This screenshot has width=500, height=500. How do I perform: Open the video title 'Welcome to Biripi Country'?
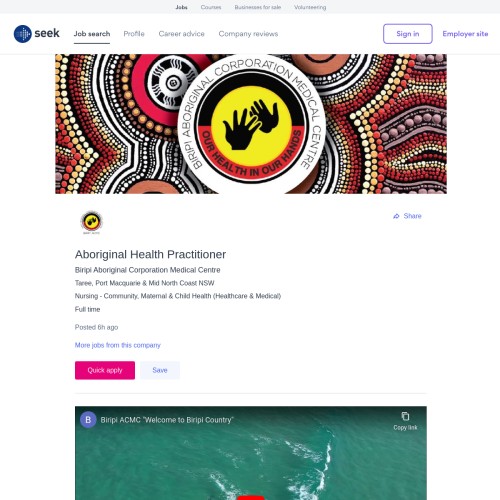pos(167,420)
